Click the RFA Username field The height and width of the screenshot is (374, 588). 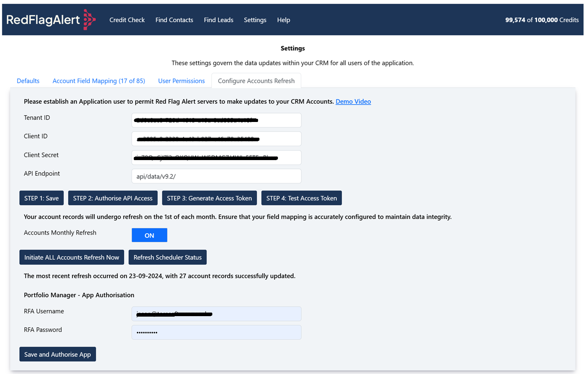216,313
